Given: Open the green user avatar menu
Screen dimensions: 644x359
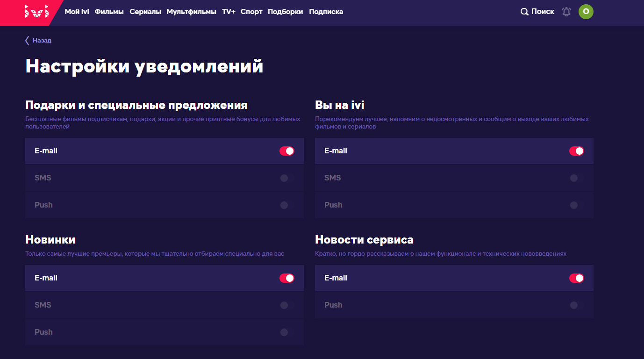Looking at the screenshot, I should 586,12.
